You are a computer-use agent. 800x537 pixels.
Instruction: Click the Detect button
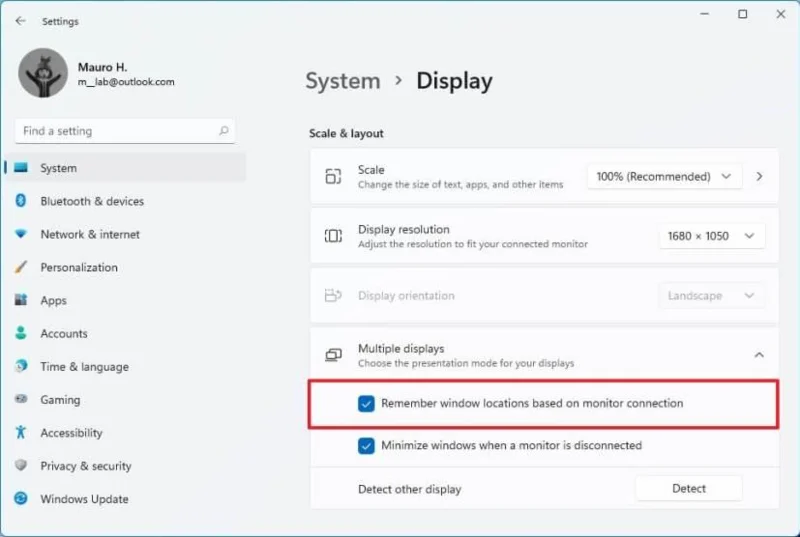click(x=689, y=489)
